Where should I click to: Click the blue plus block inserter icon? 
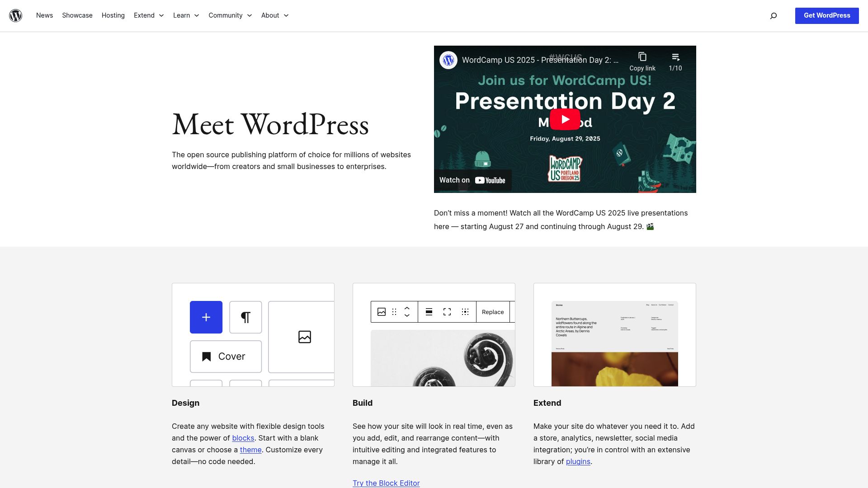coord(206,317)
